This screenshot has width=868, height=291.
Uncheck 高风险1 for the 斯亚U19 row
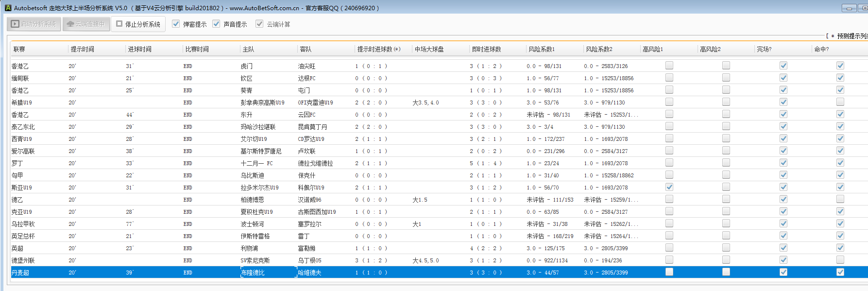[x=669, y=187]
